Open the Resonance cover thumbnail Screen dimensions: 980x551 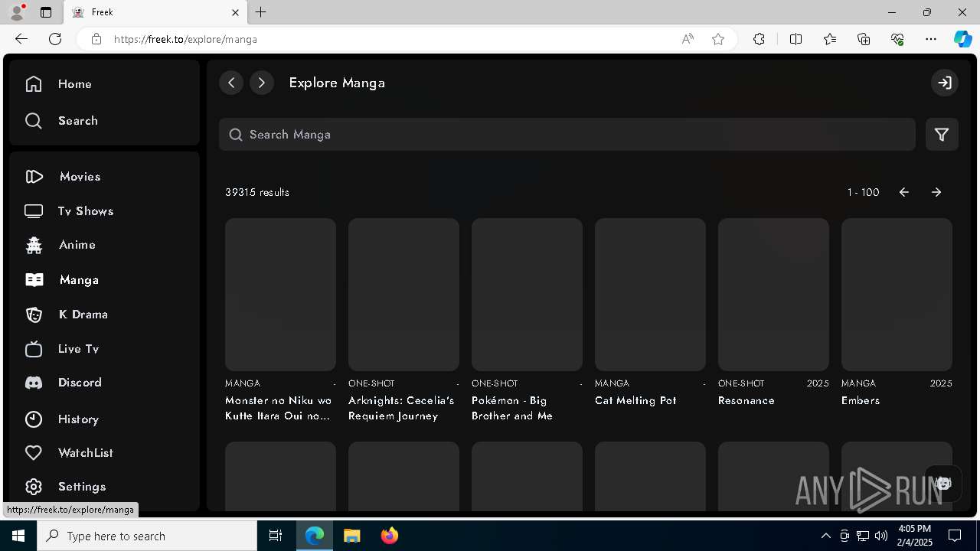[773, 295]
